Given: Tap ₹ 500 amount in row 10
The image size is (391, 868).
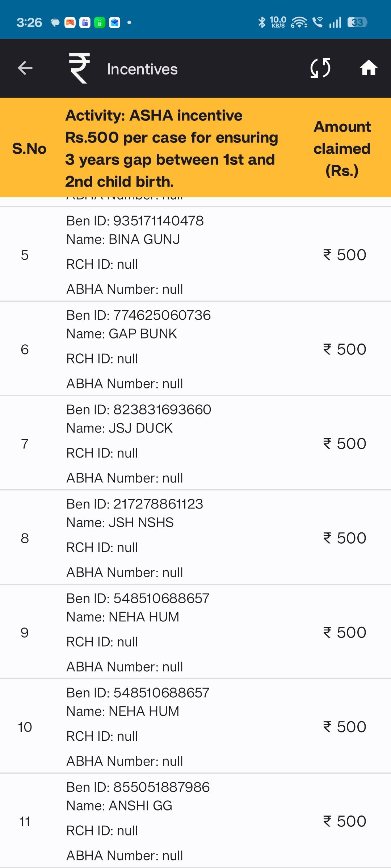Looking at the screenshot, I should [x=345, y=727].
